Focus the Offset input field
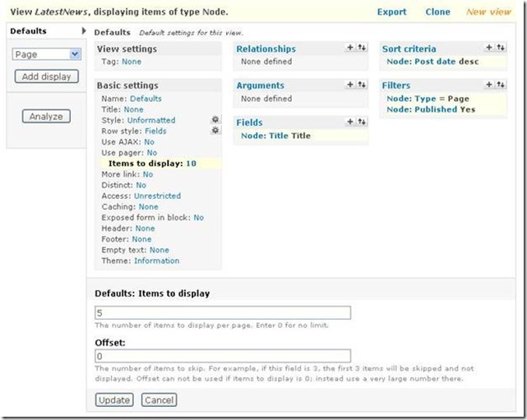 pos(222,357)
